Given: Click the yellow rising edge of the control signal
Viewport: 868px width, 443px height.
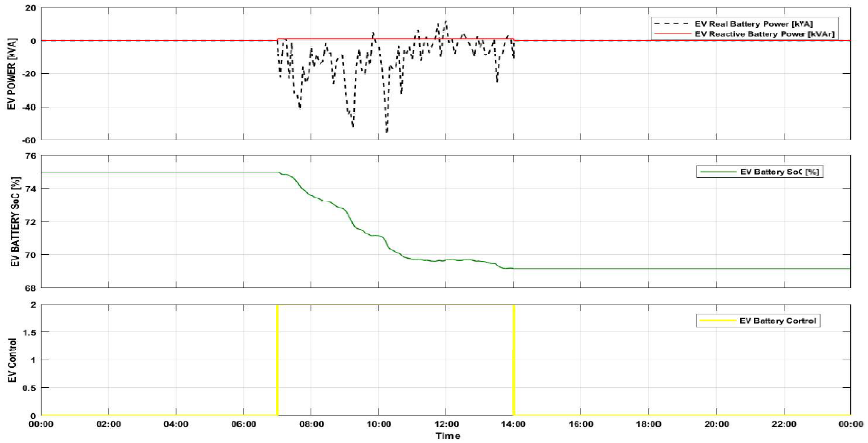Looking at the screenshot, I should tap(277, 360).
